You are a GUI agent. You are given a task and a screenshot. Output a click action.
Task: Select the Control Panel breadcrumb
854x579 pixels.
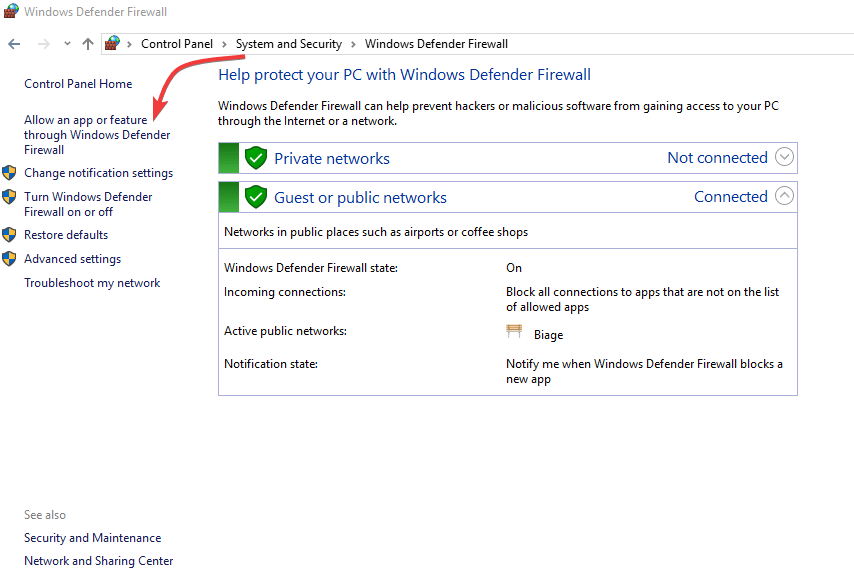point(177,44)
